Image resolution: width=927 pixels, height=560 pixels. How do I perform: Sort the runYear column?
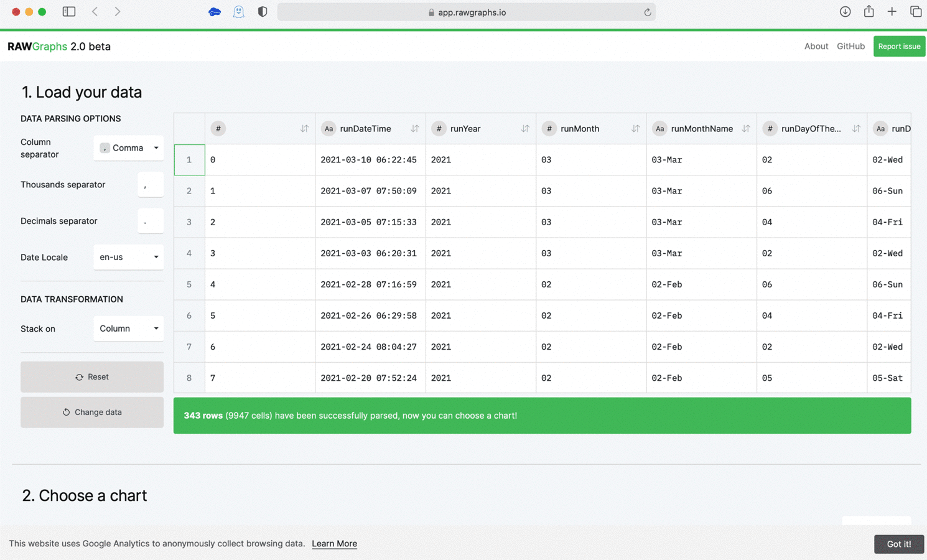pos(524,129)
